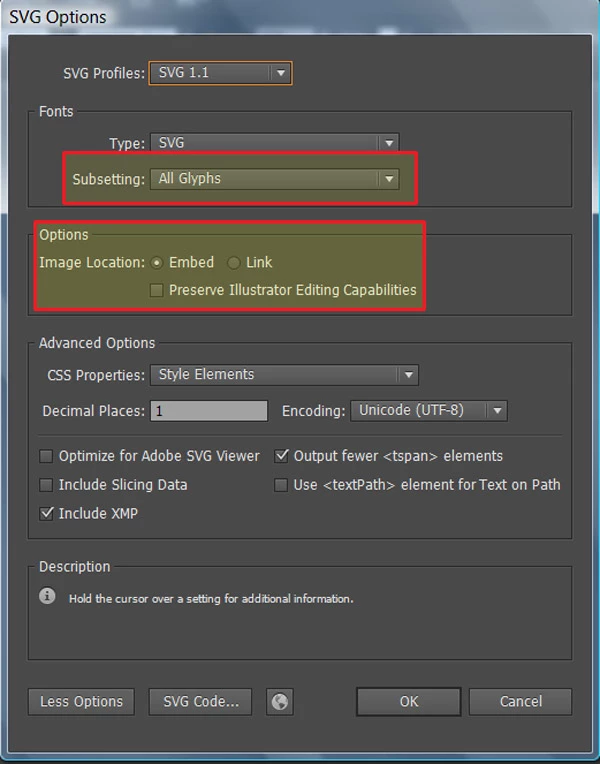Check Include Slicing Data

(46, 485)
